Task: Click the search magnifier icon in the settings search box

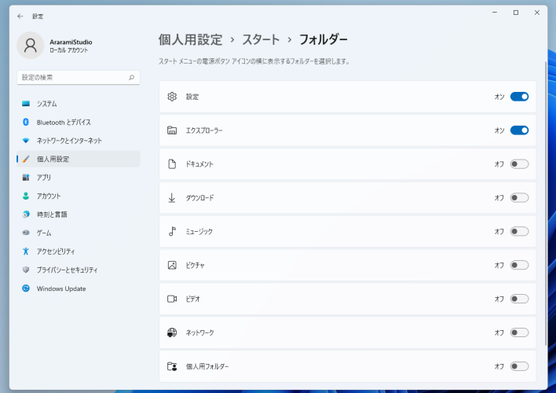Action: coord(132,77)
